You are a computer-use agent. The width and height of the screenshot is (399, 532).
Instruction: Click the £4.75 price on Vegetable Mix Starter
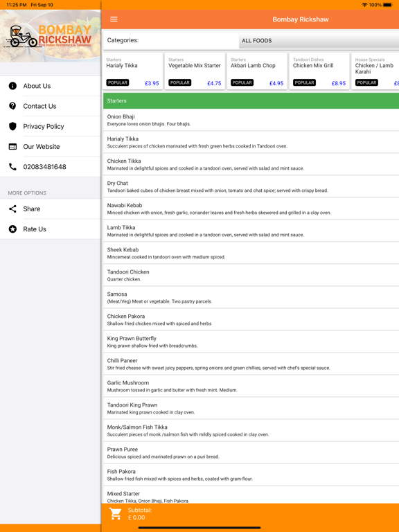pyautogui.click(x=214, y=83)
